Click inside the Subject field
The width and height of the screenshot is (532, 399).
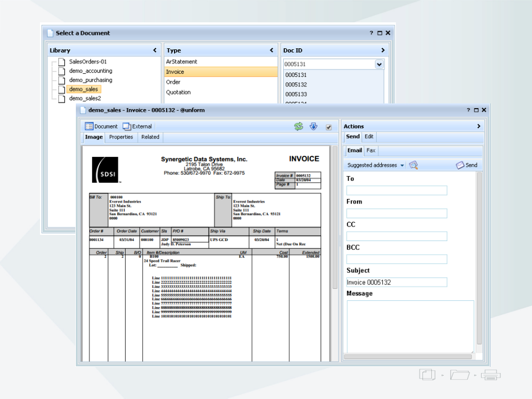pos(396,282)
